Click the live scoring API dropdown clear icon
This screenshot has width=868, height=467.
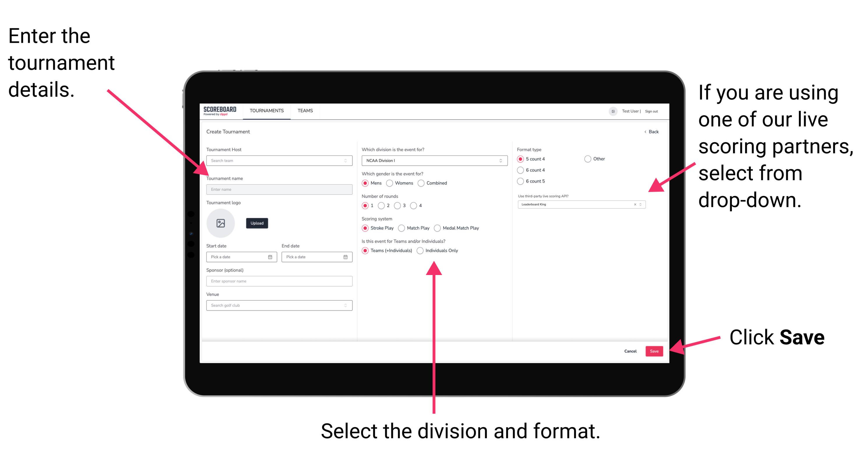pos(633,205)
